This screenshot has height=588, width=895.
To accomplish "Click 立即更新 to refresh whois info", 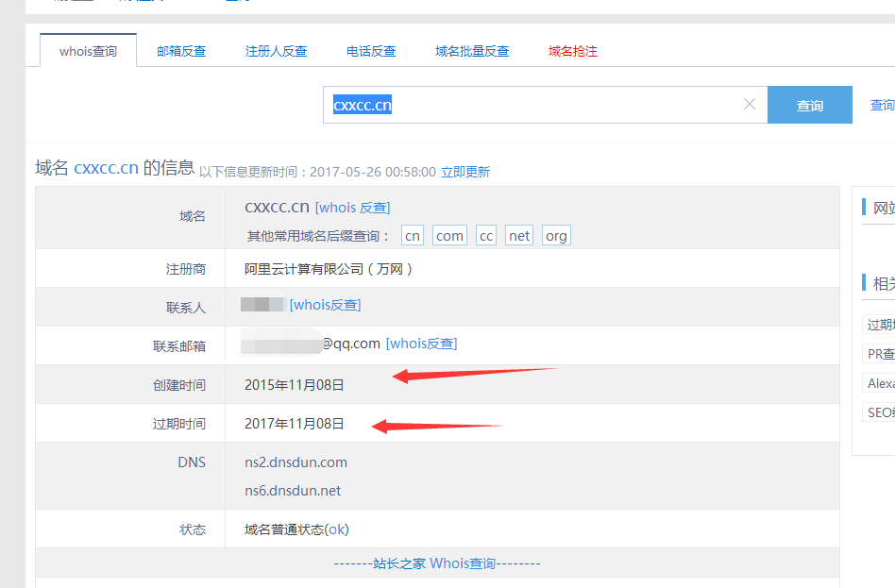I will tap(465, 172).
